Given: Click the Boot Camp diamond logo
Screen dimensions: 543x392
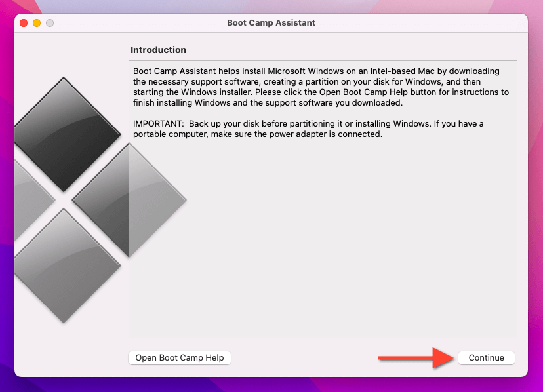Looking at the screenshot, I should (x=100, y=200).
